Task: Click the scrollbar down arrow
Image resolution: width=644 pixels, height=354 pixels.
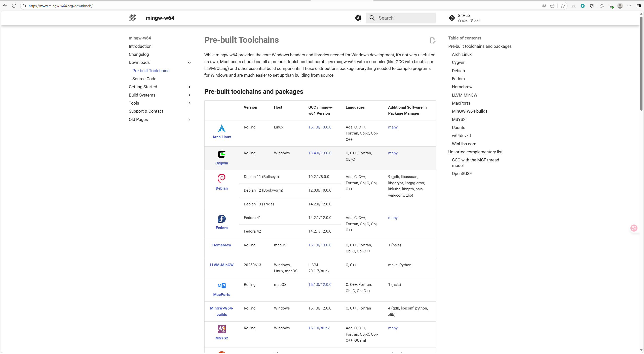Action: click(641, 350)
